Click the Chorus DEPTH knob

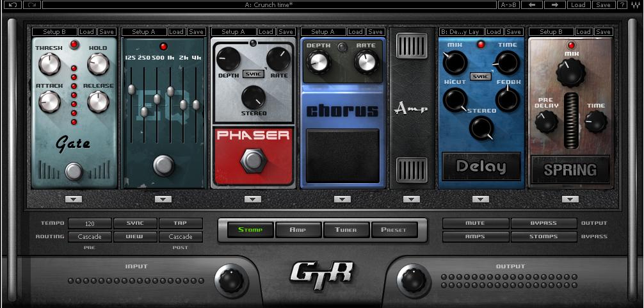[x=318, y=62]
